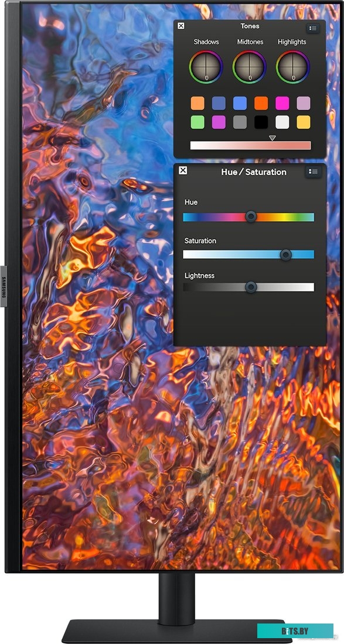The image size is (344, 644).
Task: Pick the vivid orange swatch in Tones
Action: pos(261,103)
